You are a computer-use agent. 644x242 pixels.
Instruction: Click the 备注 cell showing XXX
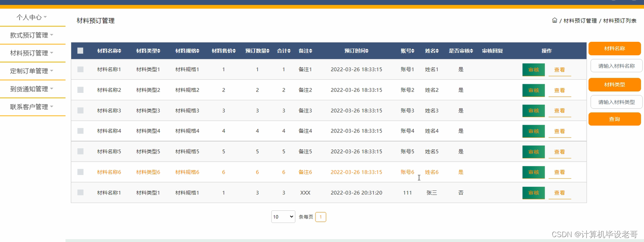[x=305, y=193]
